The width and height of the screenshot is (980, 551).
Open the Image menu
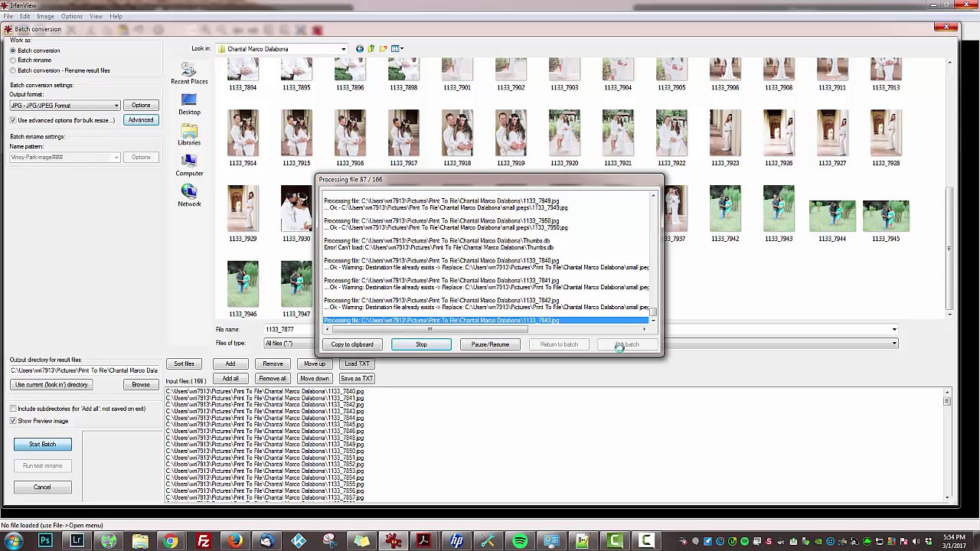(x=45, y=16)
